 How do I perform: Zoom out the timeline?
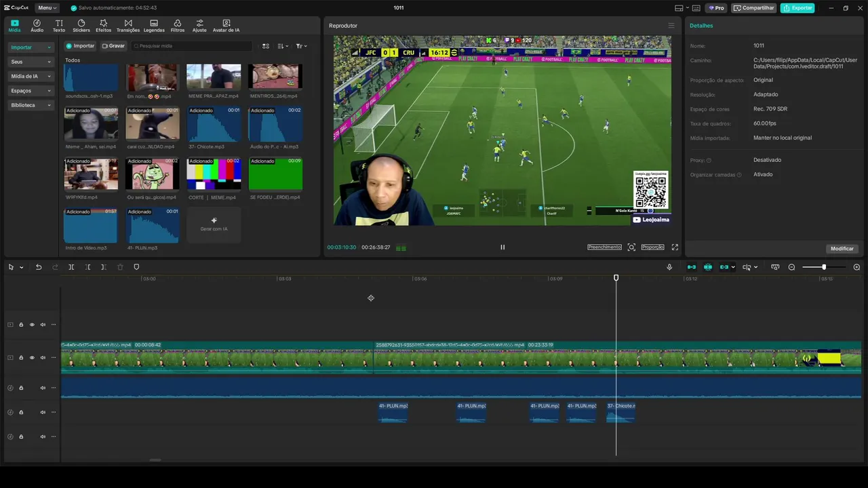pyautogui.click(x=791, y=267)
